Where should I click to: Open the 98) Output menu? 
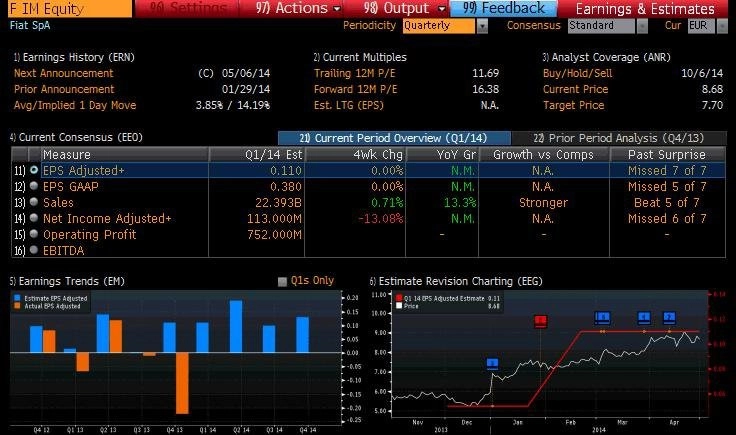pyautogui.click(x=397, y=8)
